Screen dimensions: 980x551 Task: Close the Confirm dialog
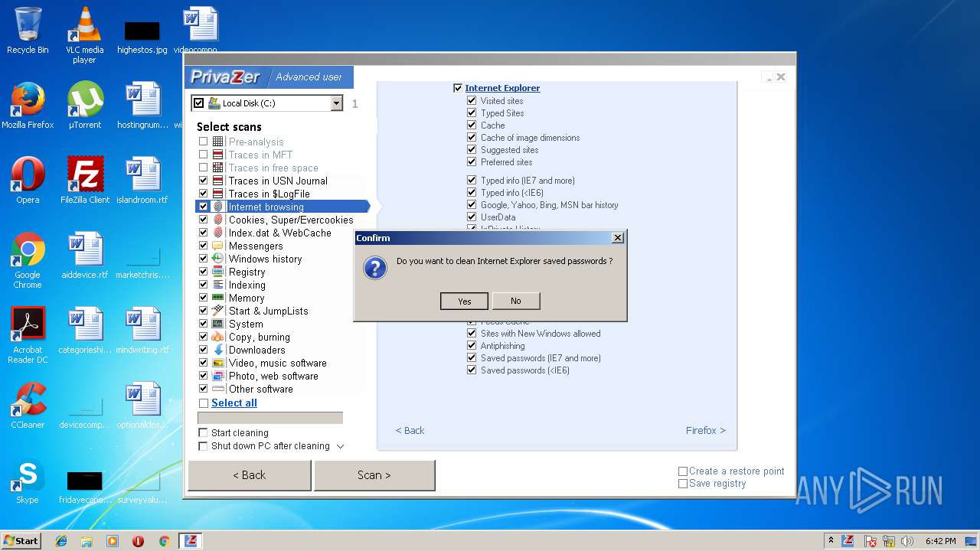tap(618, 238)
